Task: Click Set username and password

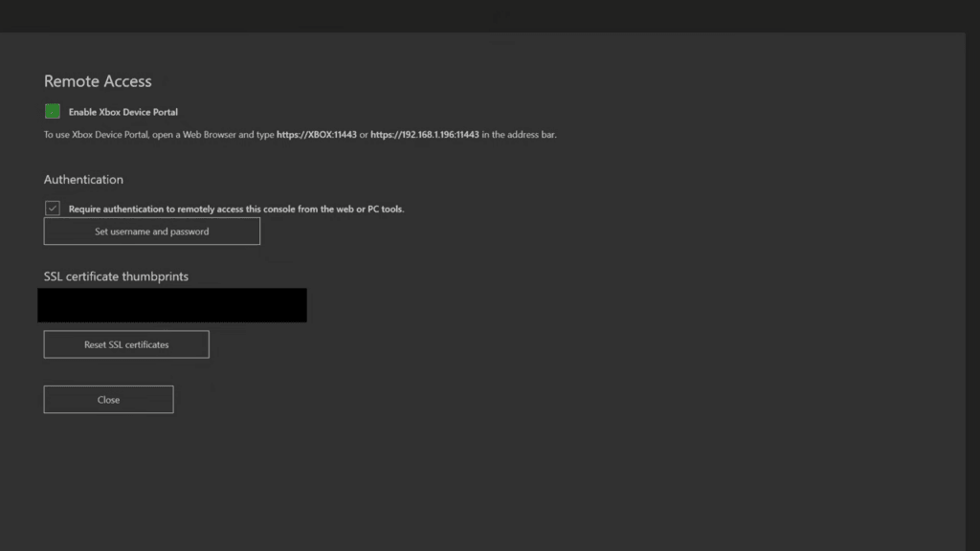Action: 151,231
